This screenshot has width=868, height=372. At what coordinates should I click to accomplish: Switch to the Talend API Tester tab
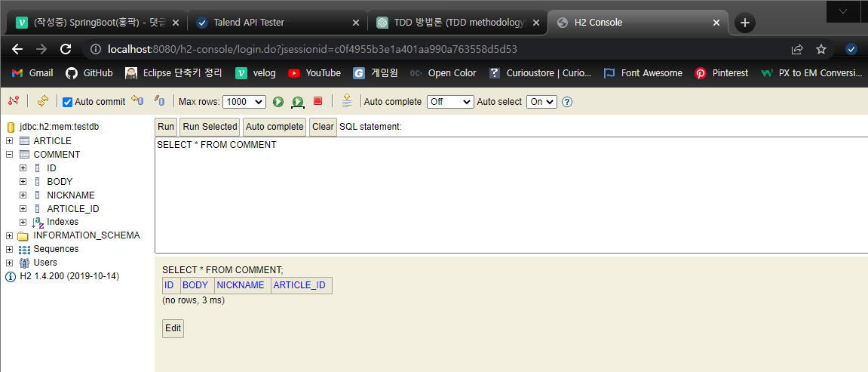277,23
